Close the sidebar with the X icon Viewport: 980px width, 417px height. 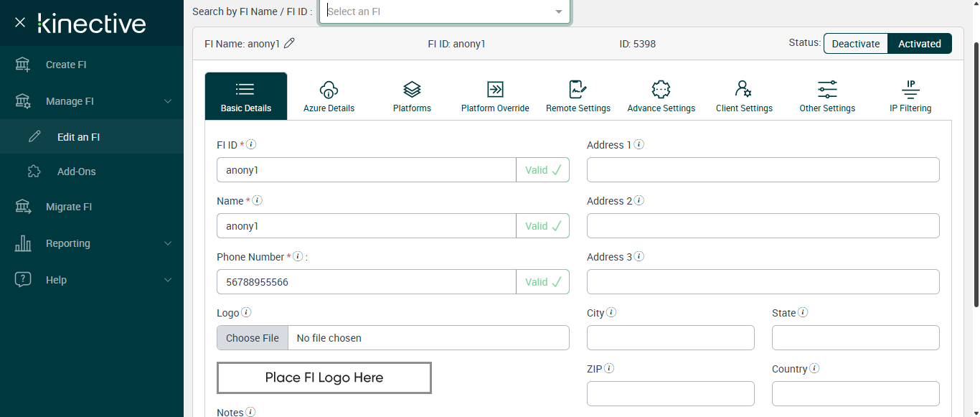(20, 23)
